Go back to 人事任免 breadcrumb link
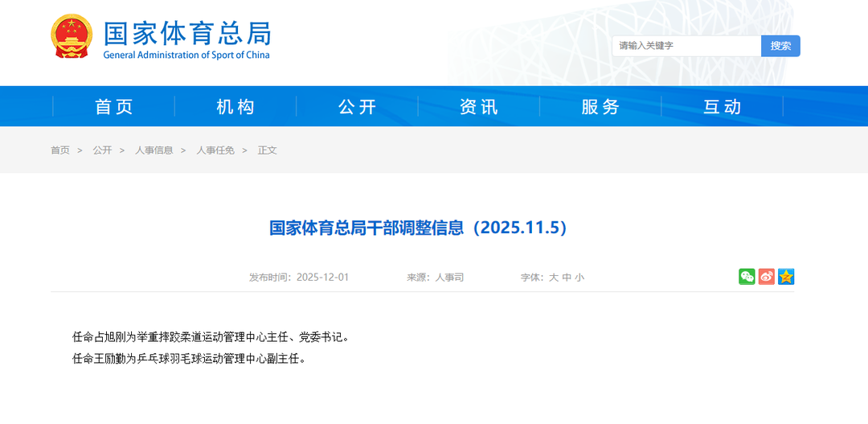868x424 pixels. pos(215,150)
